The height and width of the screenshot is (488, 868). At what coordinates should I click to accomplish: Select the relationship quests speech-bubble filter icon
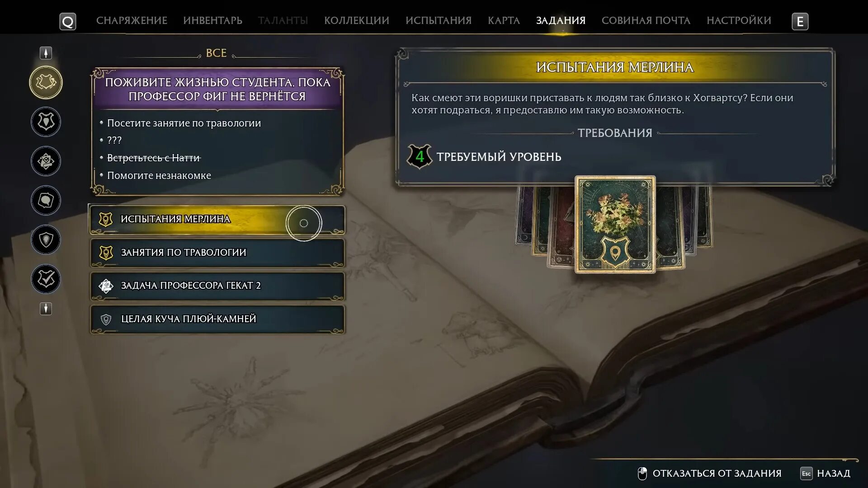click(x=46, y=200)
